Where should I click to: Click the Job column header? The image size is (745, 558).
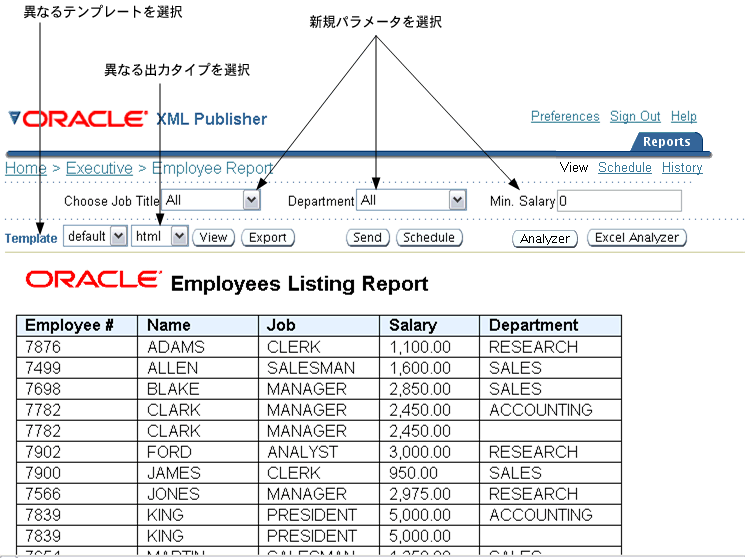point(319,326)
